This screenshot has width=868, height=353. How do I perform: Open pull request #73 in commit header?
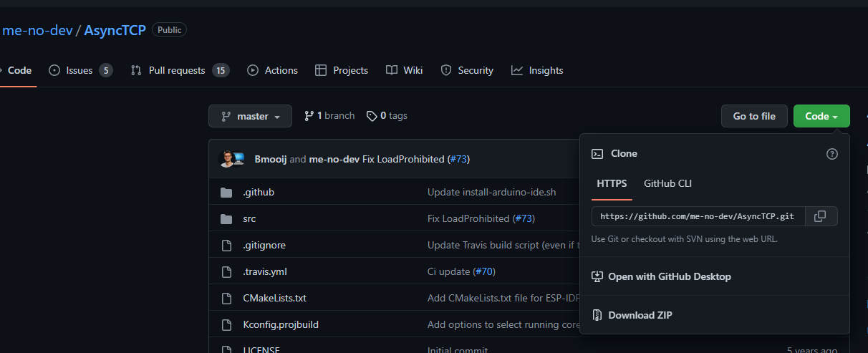point(458,159)
